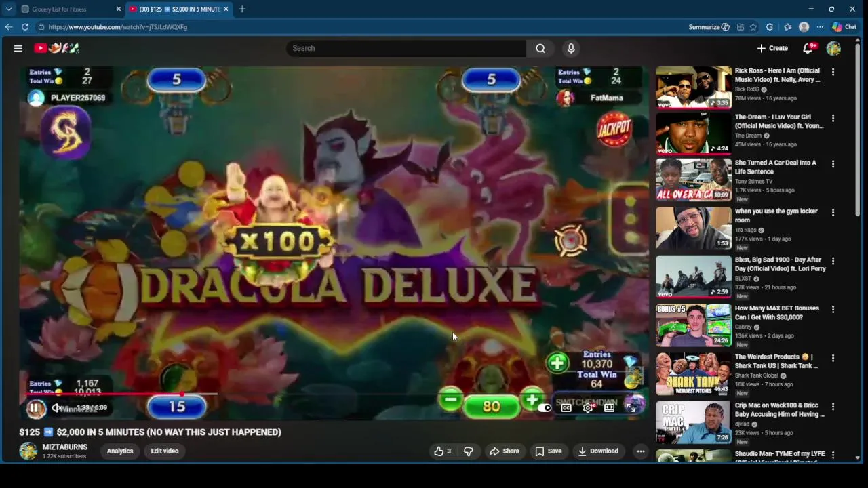Go to YouTube home via logo
This screenshot has height=488, width=868.
point(57,48)
